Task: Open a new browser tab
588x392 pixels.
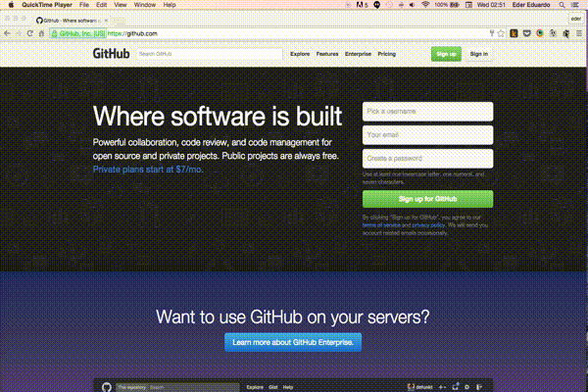Action: coord(119,21)
